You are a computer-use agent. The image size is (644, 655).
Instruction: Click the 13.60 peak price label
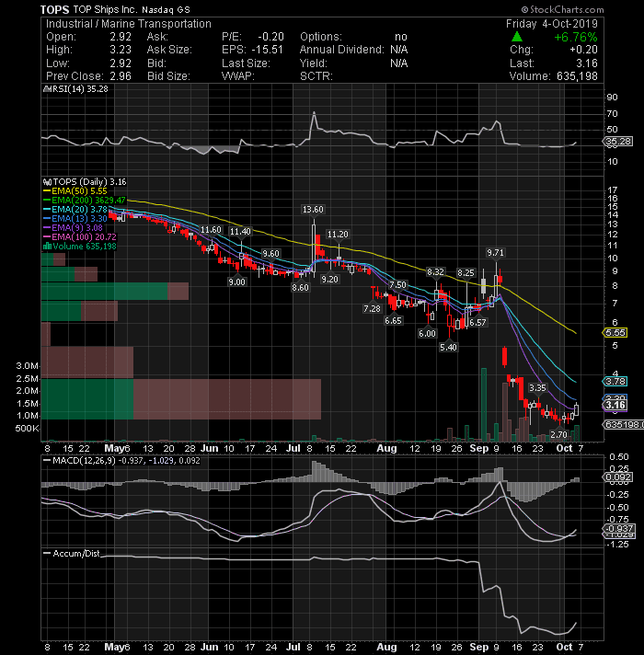(x=313, y=209)
